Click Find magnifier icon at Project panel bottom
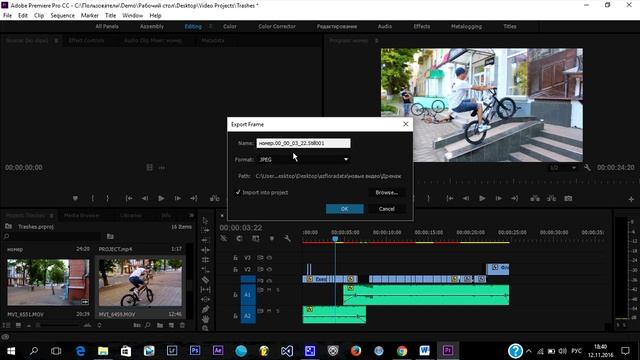Screen dimensions: 640x360 147,325
